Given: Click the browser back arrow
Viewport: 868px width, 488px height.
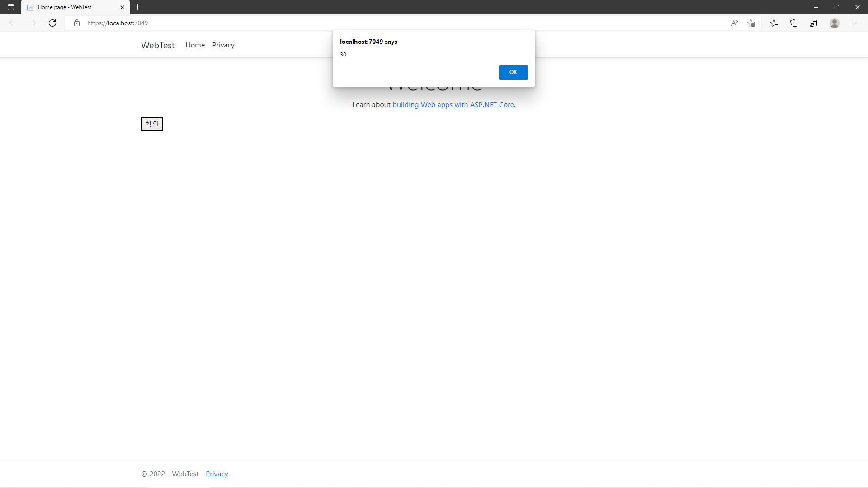Looking at the screenshot, I should [x=13, y=23].
